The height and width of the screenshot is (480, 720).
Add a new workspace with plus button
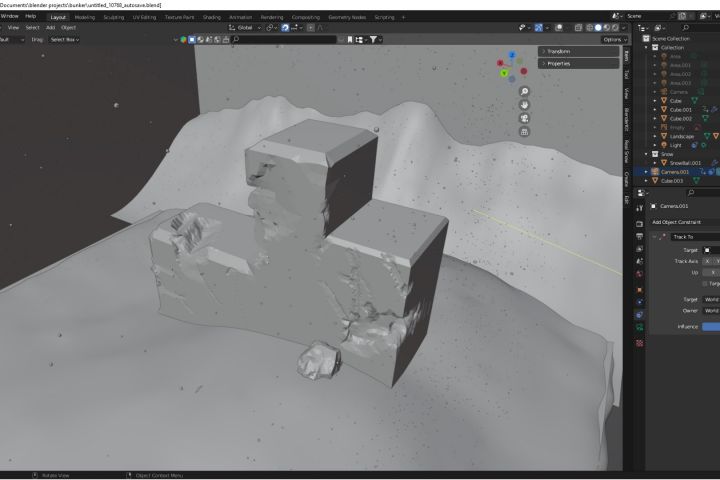pos(404,17)
